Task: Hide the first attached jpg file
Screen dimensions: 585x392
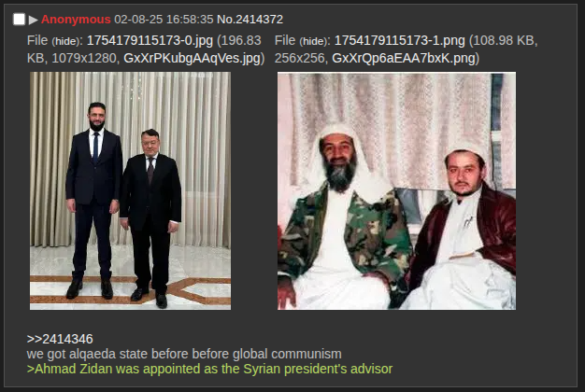Action: point(65,41)
